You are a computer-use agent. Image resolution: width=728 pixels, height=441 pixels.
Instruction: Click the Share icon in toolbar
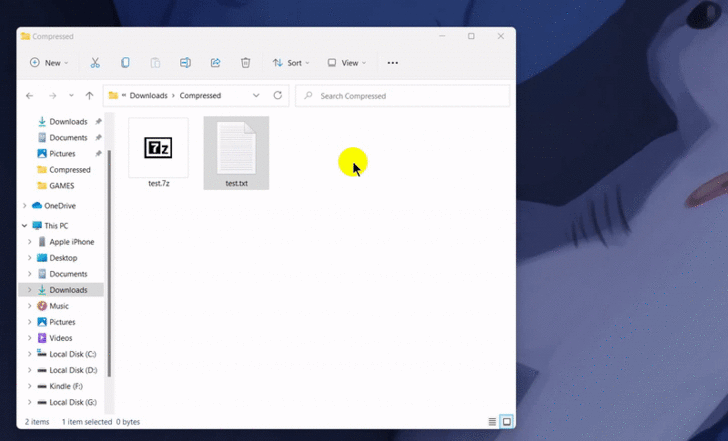pos(215,63)
